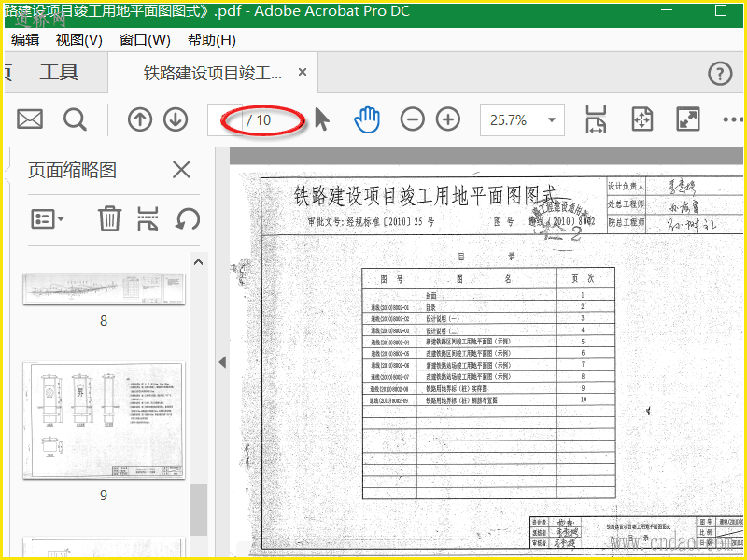Collapse the navigation pane with left triangle
Image resolution: width=747 pixels, height=560 pixels.
[222, 362]
